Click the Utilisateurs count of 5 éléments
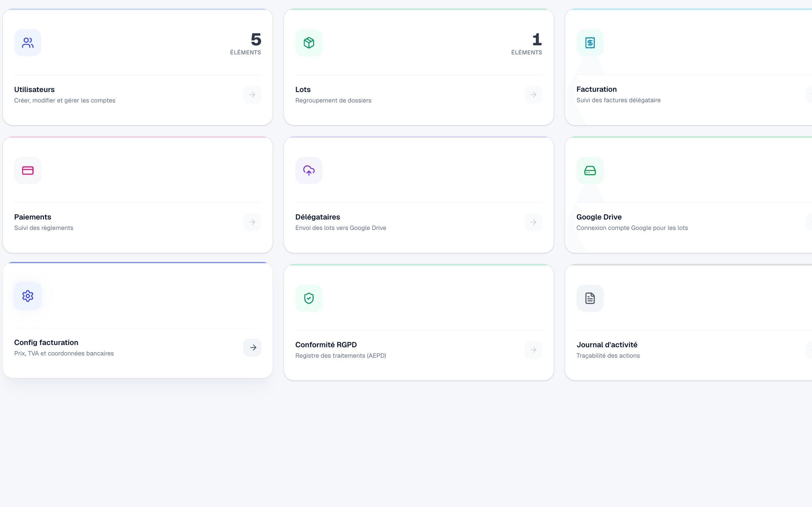 coord(246,44)
